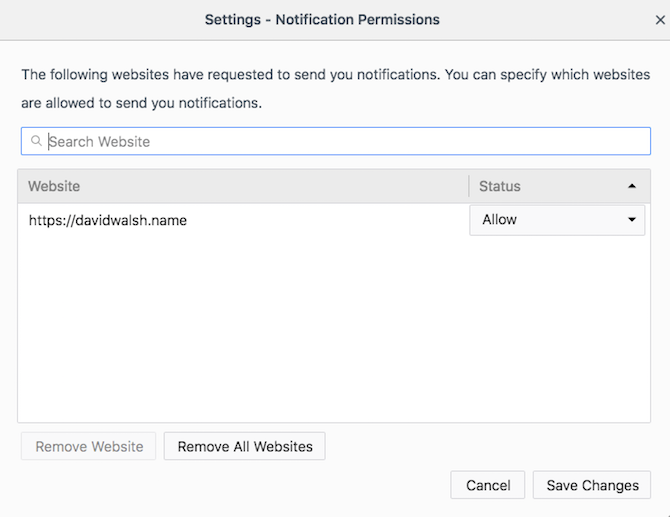The width and height of the screenshot is (670, 517).
Task: Sort by the Website column header
Action: (x=243, y=186)
